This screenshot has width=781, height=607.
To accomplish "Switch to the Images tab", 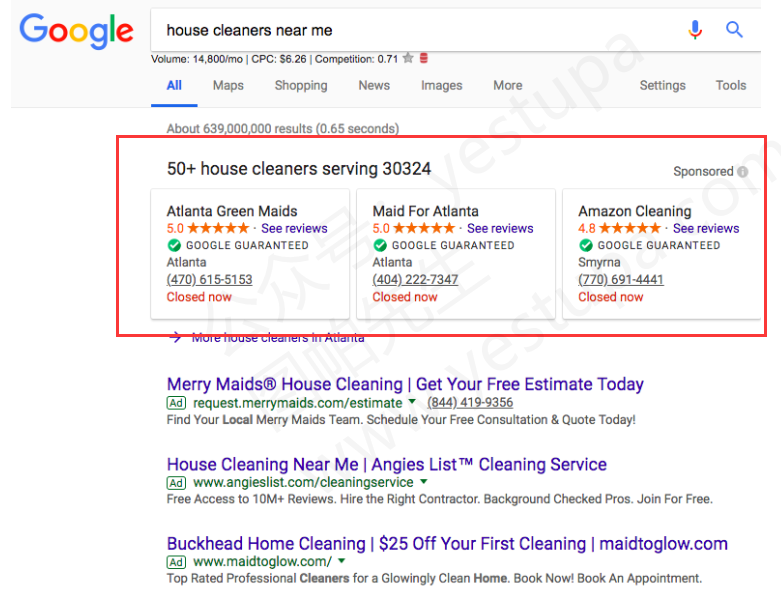I will click(x=441, y=86).
